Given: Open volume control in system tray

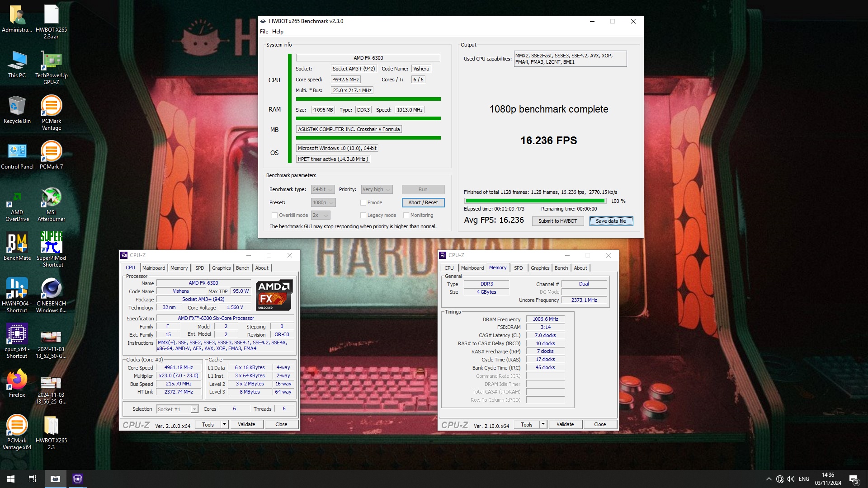Looking at the screenshot, I should pyautogui.click(x=791, y=479).
